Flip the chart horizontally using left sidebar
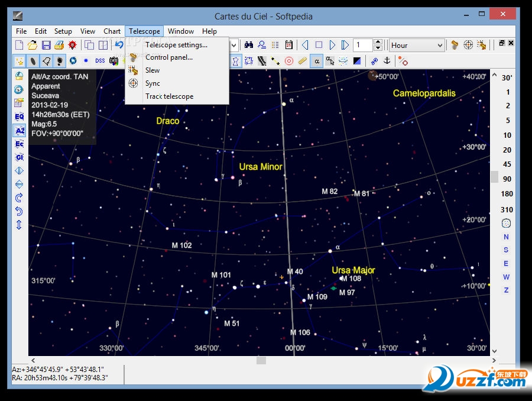The width and height of the screenshot is (532, 401). pyautogui.click(x=19, y=170)
